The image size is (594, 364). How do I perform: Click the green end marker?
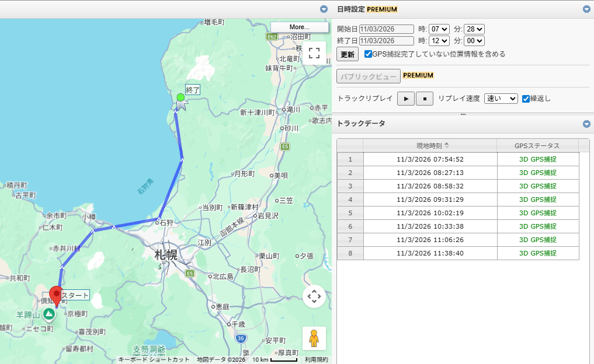180,98
